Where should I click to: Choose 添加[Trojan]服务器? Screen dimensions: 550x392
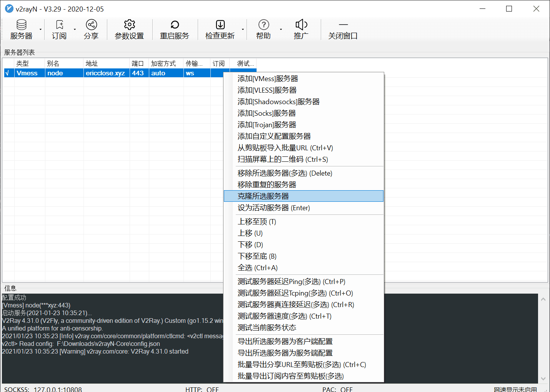click(303, 125)
